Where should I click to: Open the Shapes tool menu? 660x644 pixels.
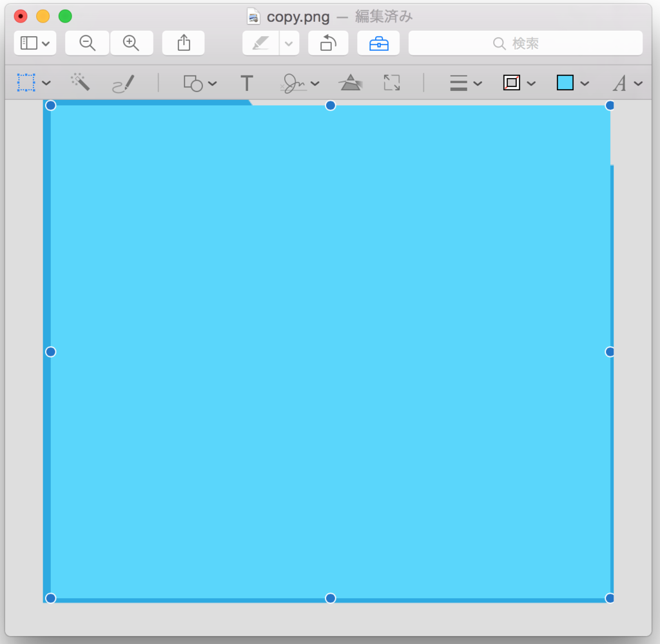[193, 83]
